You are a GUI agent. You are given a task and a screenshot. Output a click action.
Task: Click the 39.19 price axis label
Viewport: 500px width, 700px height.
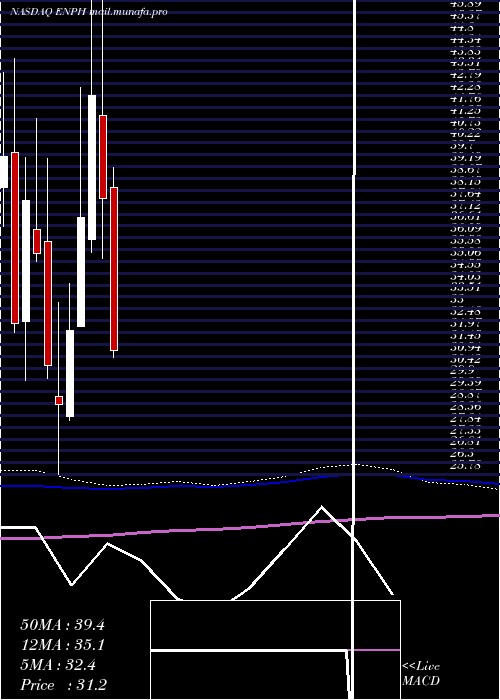click(466, 158)
